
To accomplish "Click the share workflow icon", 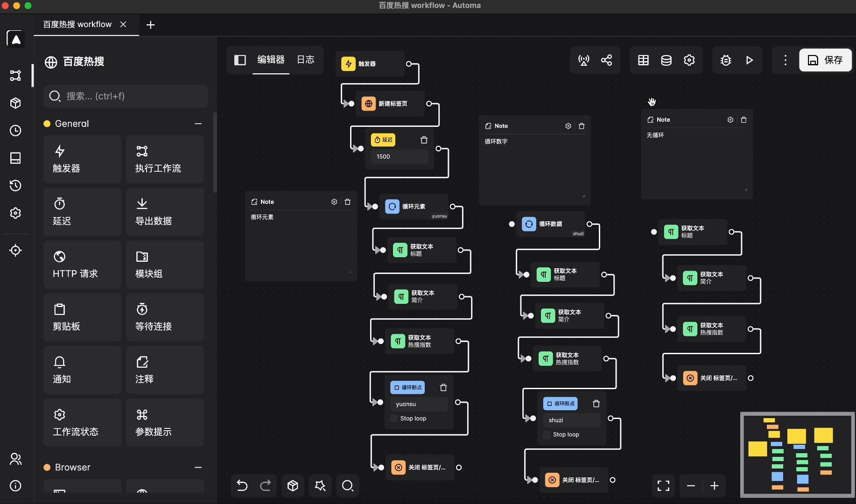I will point(606,60).
